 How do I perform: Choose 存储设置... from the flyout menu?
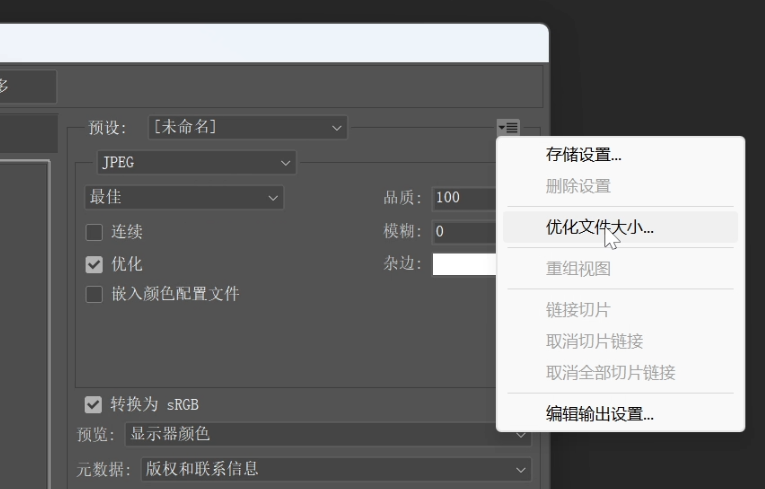click(x=584, y=155)
